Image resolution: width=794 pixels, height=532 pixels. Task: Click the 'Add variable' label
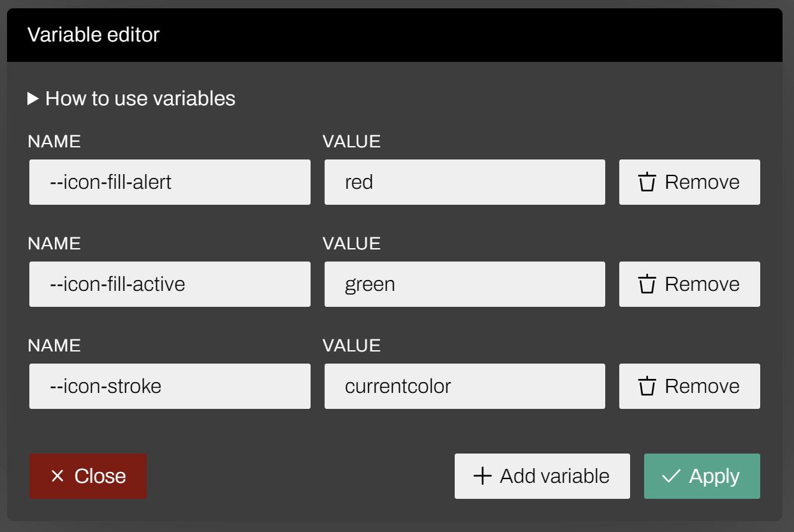click(555, 476)
